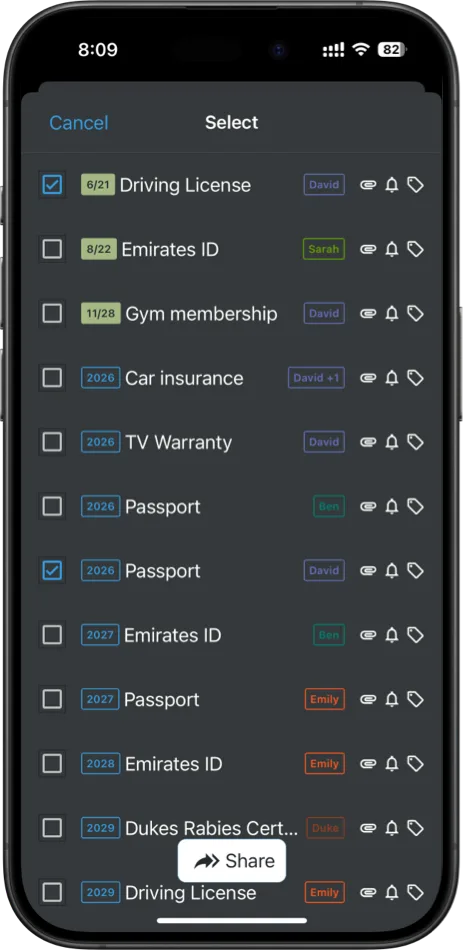
Task: Uncheck the 6/21 Driving License checkbox
Action: (52, 185)
